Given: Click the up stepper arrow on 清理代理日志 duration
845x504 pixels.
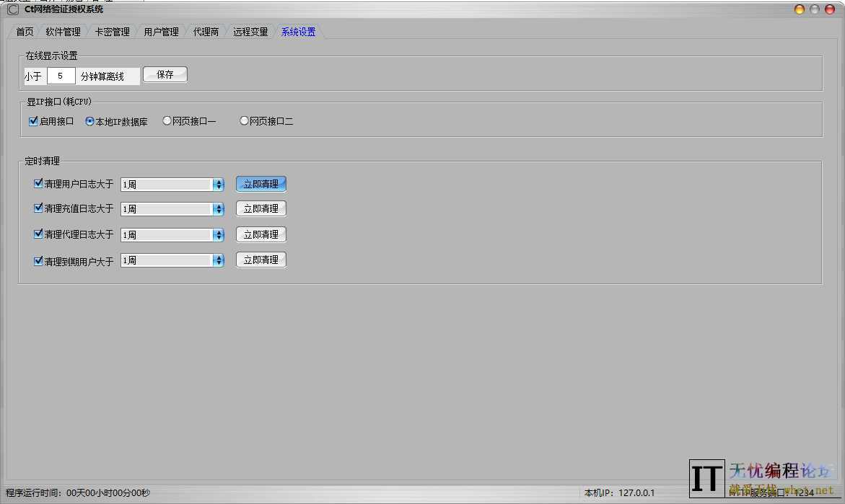Looking at the screenshot, I should (x=219, y=231).
